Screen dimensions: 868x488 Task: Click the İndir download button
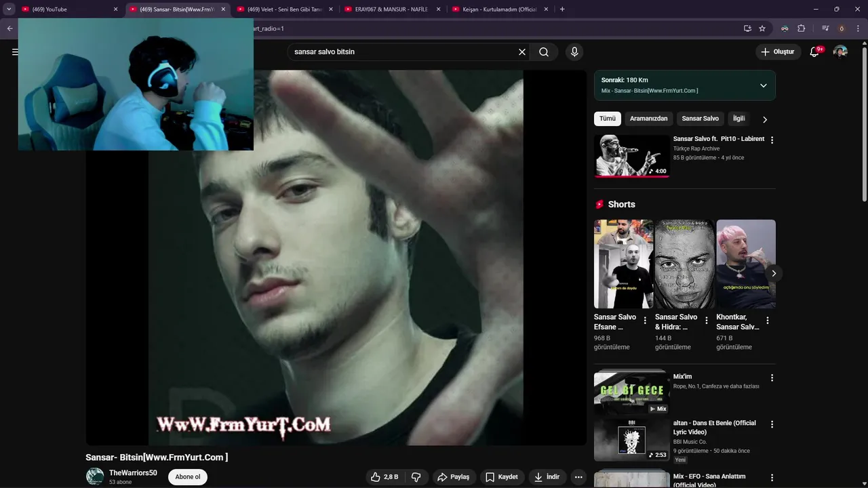click(547, 477)
